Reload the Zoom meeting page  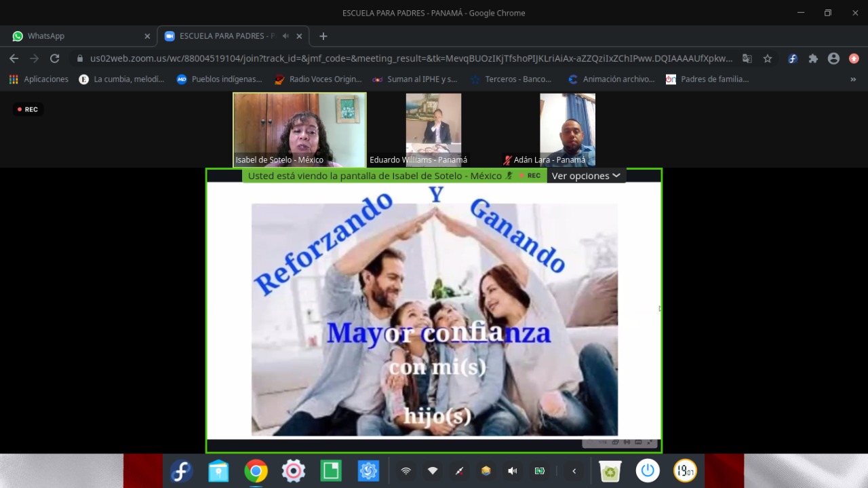pos(55,58)
